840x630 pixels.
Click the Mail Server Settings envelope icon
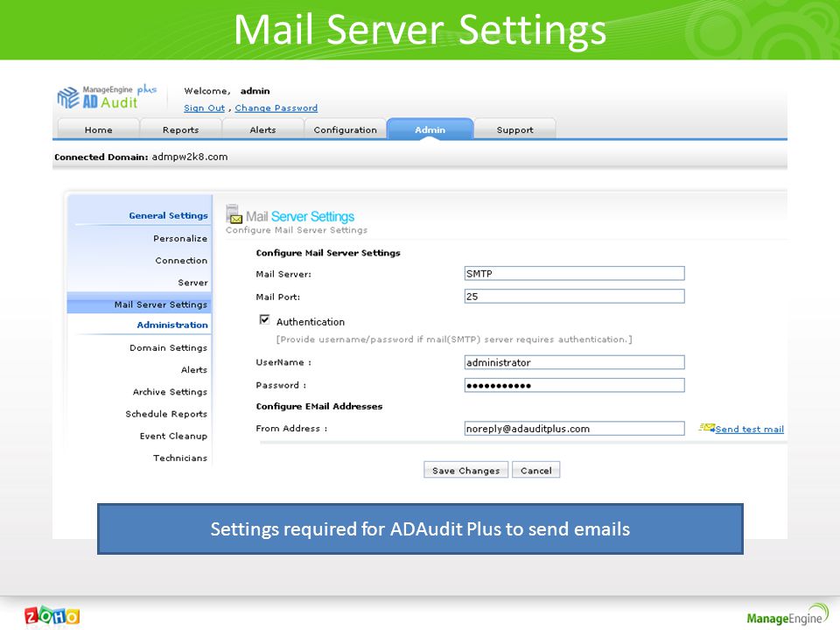(x=234, y=214)
